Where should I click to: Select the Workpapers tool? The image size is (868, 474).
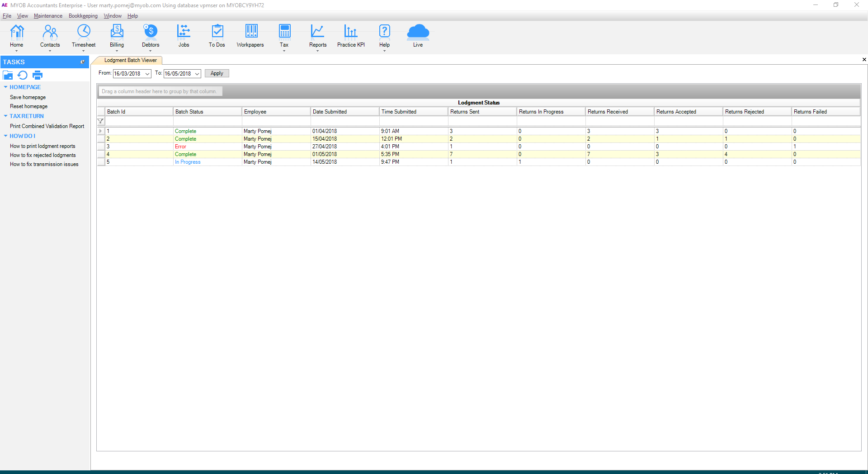pyautogui.click(x=250, y=36)
